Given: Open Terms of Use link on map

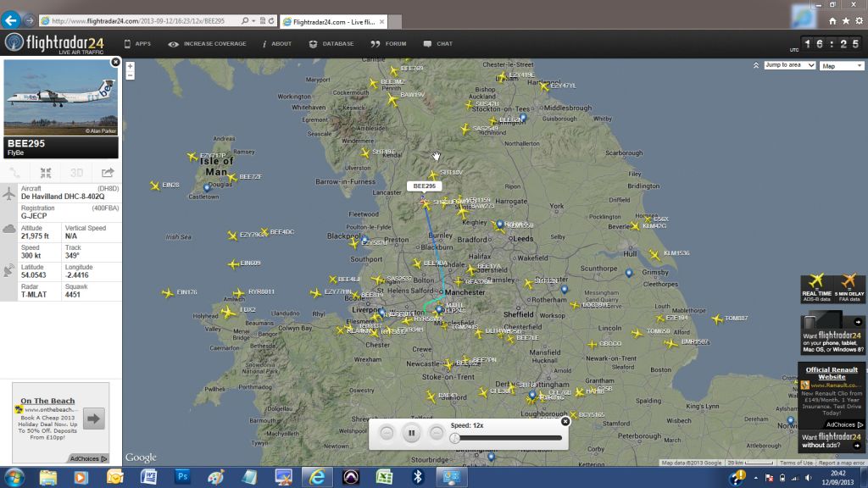Looking at the screenshot, I should pos(796,463).
